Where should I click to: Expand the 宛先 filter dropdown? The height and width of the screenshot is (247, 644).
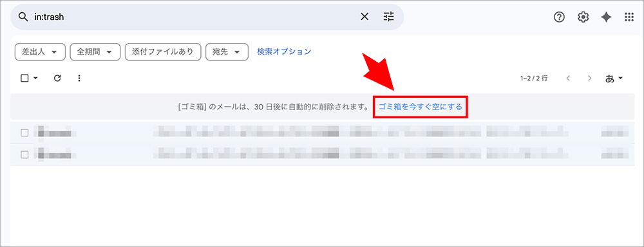click(x=227, y=52)
